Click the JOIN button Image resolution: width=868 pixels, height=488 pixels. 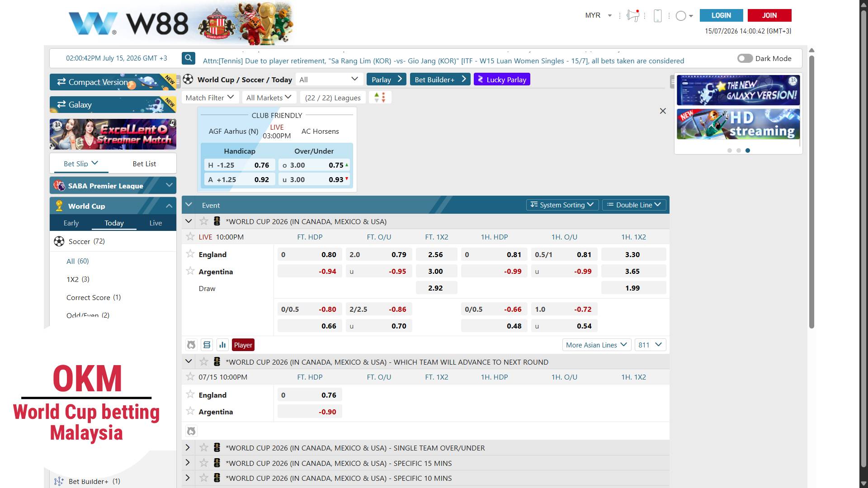pyautogui.click(x=769, y=15)
